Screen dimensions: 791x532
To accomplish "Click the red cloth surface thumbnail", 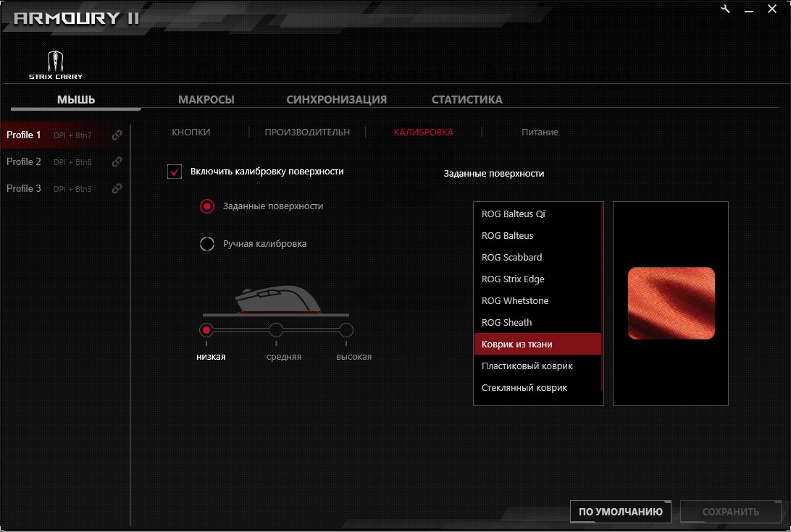I will tap(671, 303).
